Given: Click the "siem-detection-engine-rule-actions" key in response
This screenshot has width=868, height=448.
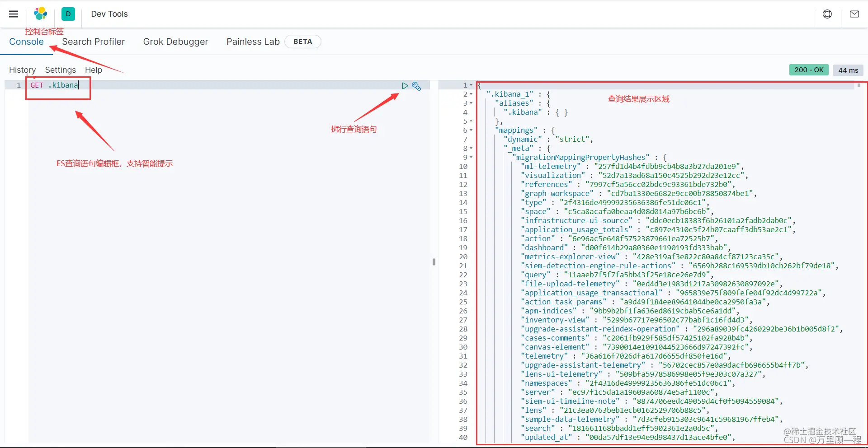Looking at the screenshot, I should [x=598, y=266].
